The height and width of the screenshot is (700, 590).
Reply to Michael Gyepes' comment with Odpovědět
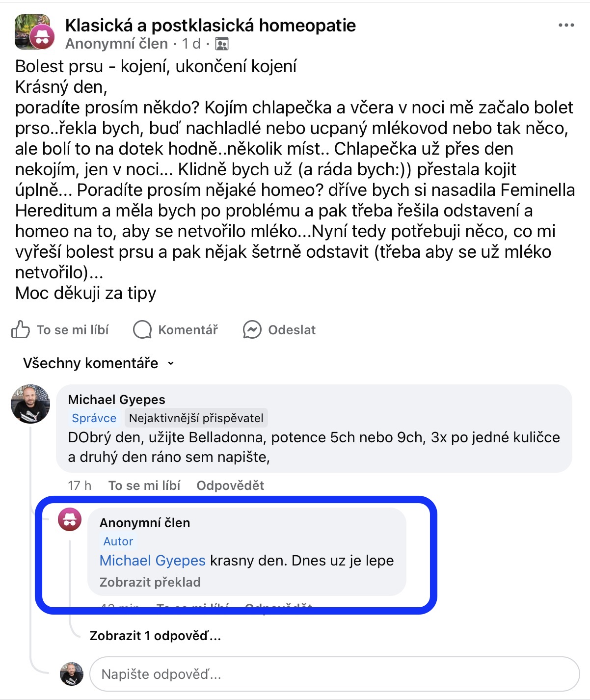(230, 485)
